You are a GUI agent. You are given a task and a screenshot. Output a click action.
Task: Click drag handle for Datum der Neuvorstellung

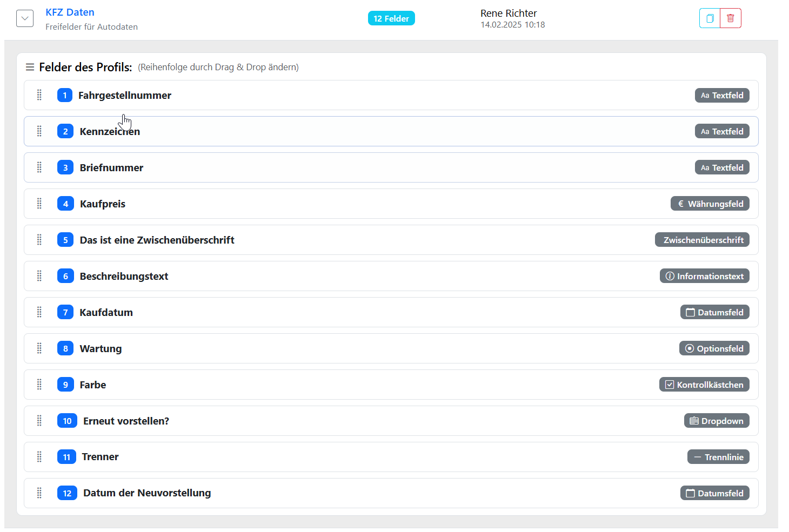pyautogui.click(x=39, y=493)
